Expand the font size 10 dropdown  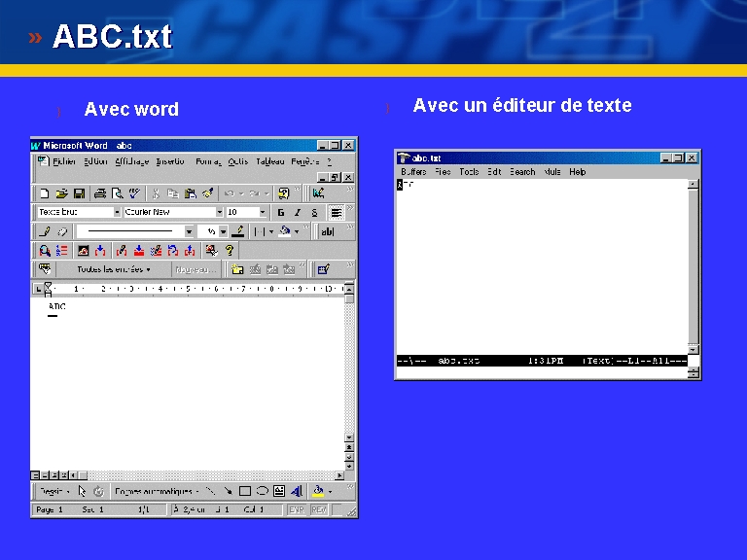tap(263, 212)
